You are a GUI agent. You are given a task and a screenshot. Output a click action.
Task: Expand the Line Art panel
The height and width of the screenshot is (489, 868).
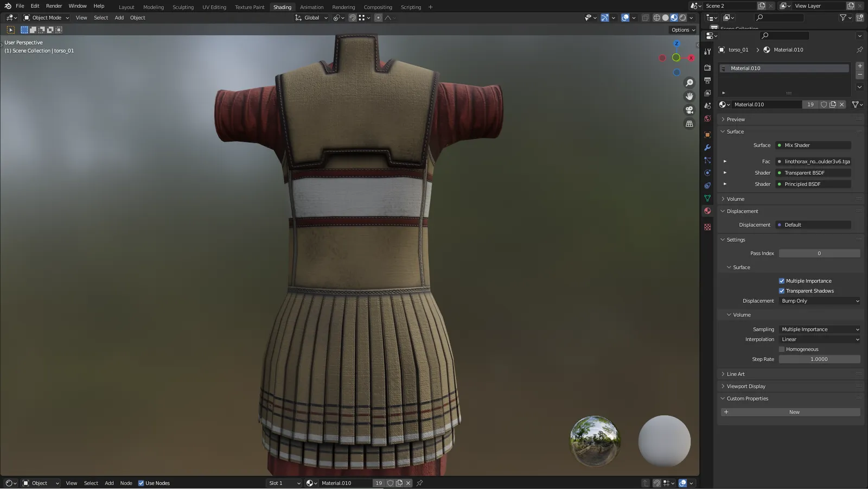(736, 374)
